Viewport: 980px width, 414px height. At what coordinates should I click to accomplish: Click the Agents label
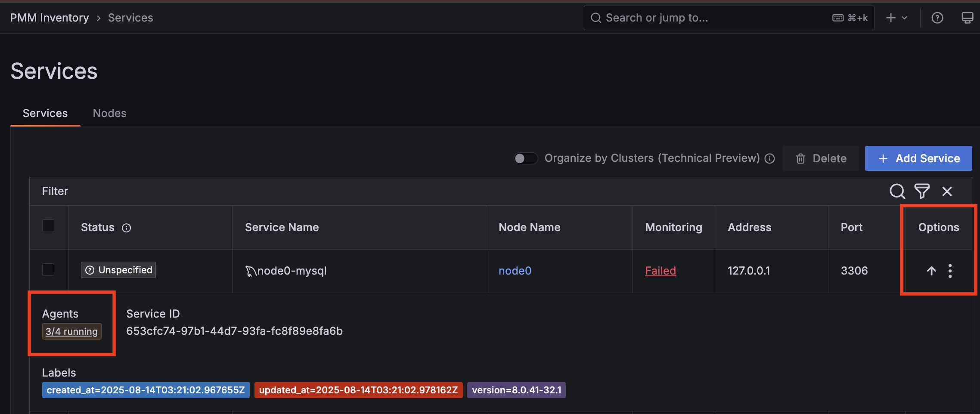tap(60, 314)
